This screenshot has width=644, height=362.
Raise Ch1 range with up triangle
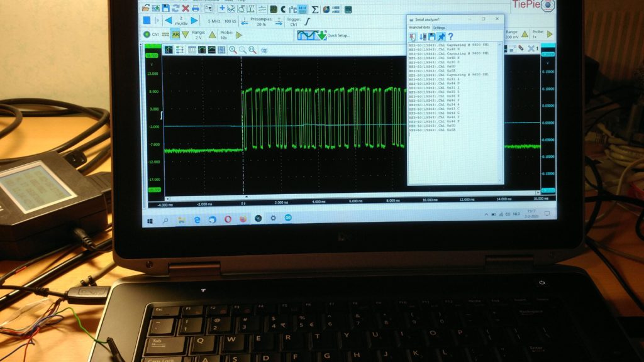pos(213,35)
